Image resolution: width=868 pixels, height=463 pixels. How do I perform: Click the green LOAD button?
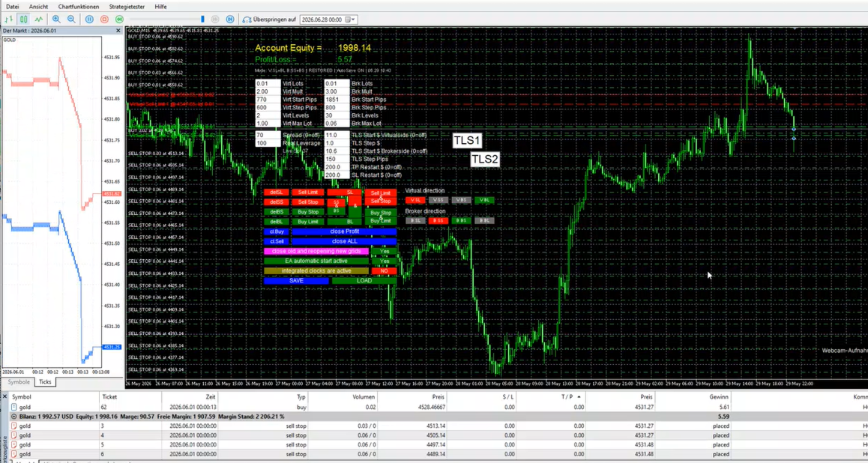364,280
